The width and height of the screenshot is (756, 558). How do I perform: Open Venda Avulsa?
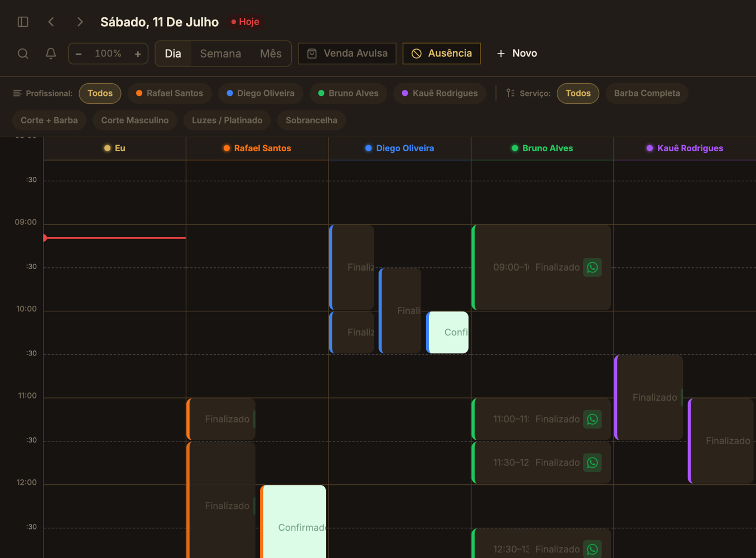coord(347,54)
